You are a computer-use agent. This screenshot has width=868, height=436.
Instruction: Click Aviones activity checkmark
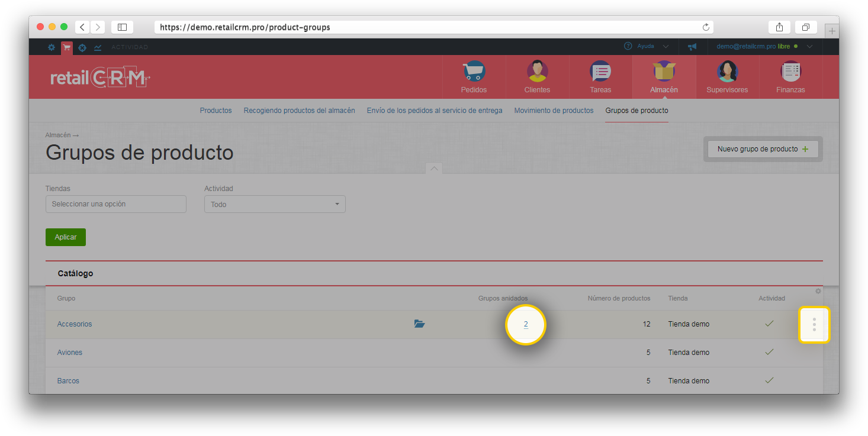769,352
